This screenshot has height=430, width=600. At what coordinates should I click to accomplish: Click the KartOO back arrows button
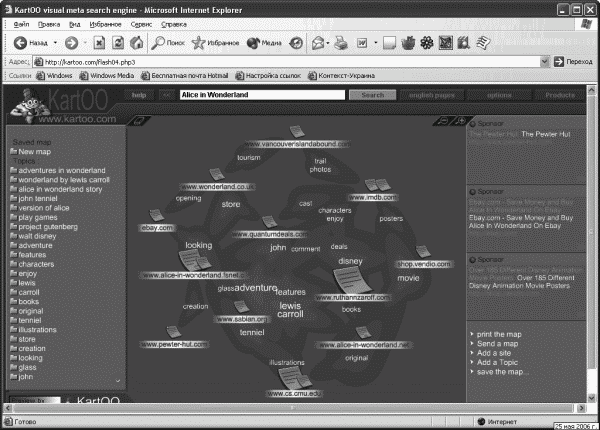click(167, 95)
